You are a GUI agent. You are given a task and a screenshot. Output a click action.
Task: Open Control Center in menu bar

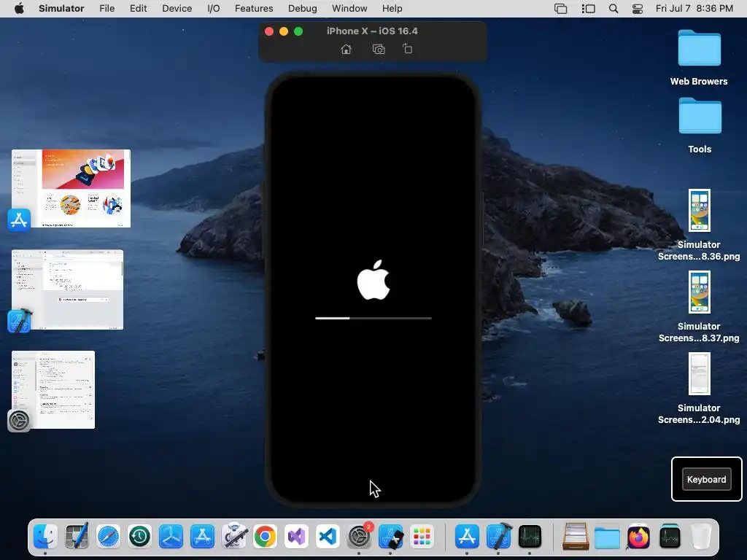(638, 9)
